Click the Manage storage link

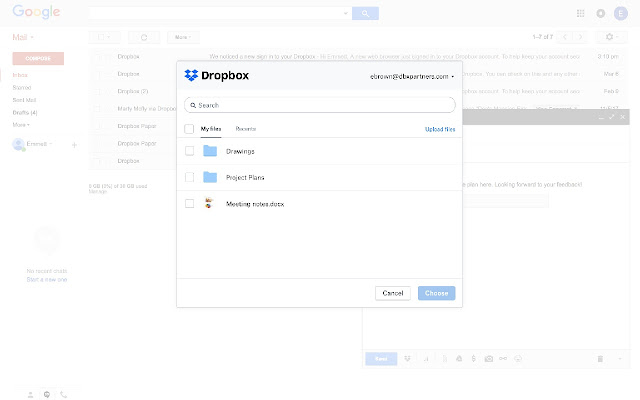(98, 191)
